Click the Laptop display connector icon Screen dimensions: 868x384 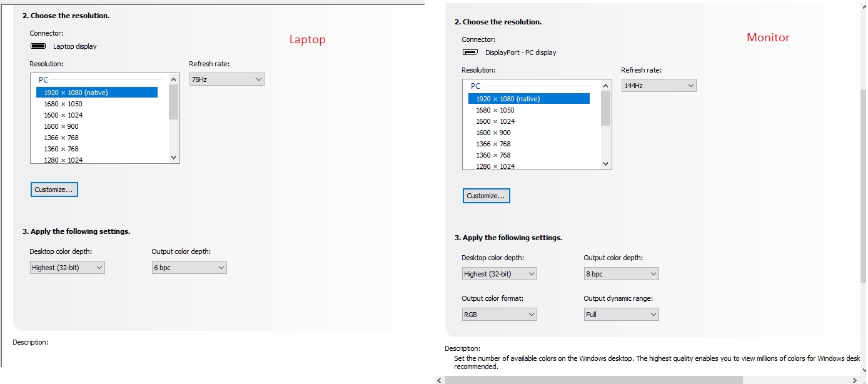coord(38,46)
